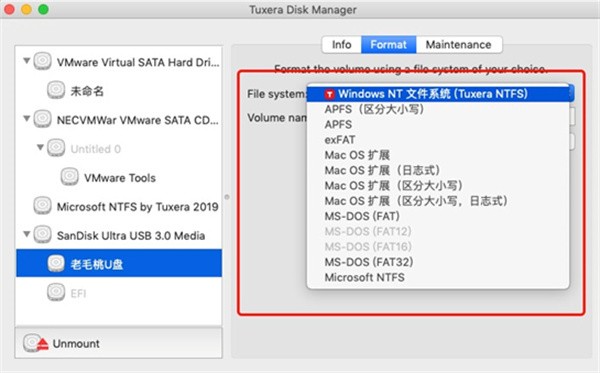
Task: Switch to the Info tab
Action: click(x=342, y=45)
